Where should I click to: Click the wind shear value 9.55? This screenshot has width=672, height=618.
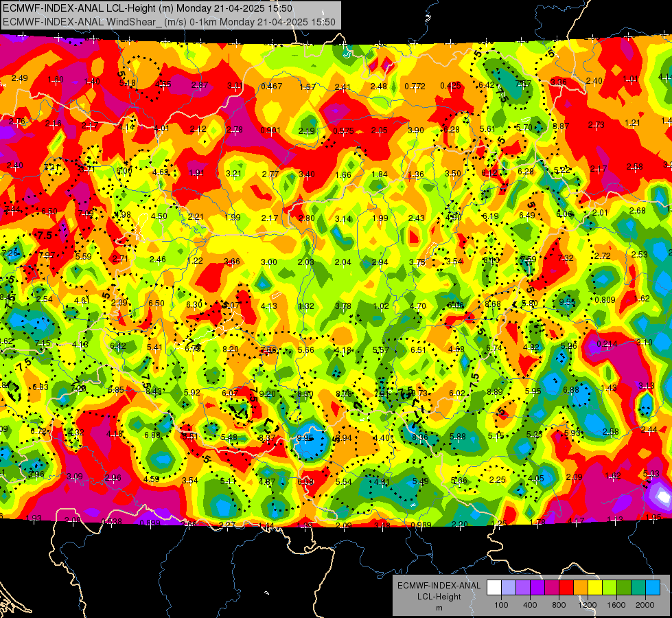[567, 301]
